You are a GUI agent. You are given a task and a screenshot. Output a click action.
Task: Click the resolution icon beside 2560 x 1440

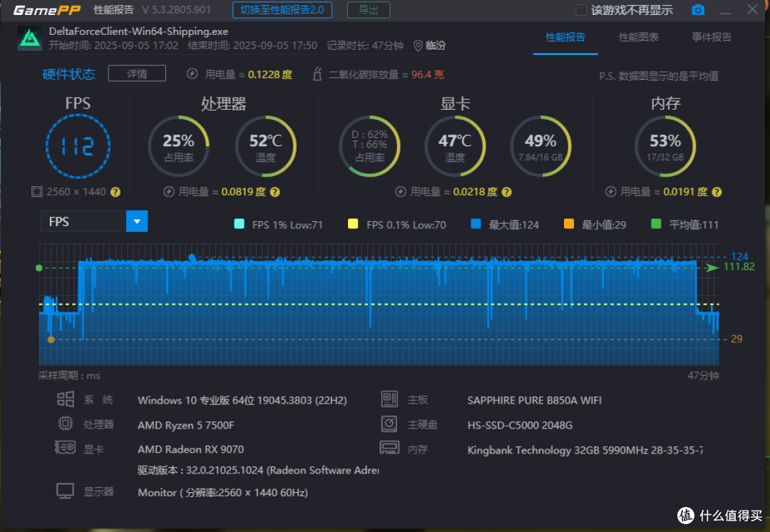tap(37, 192)
